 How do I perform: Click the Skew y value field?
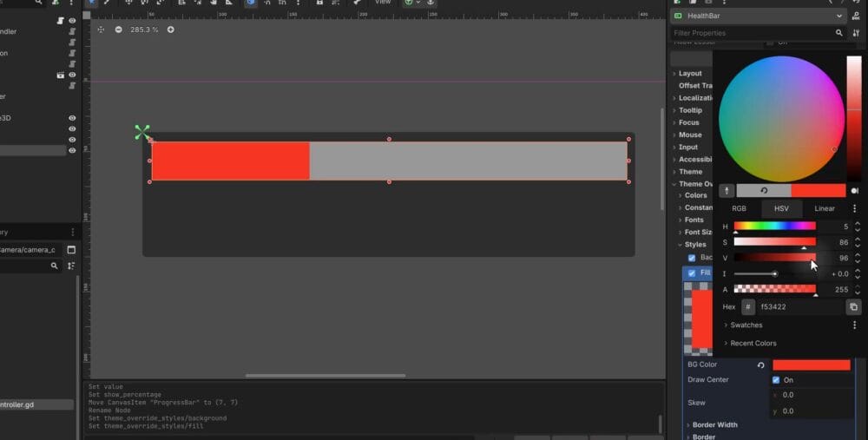pos(811,411)
